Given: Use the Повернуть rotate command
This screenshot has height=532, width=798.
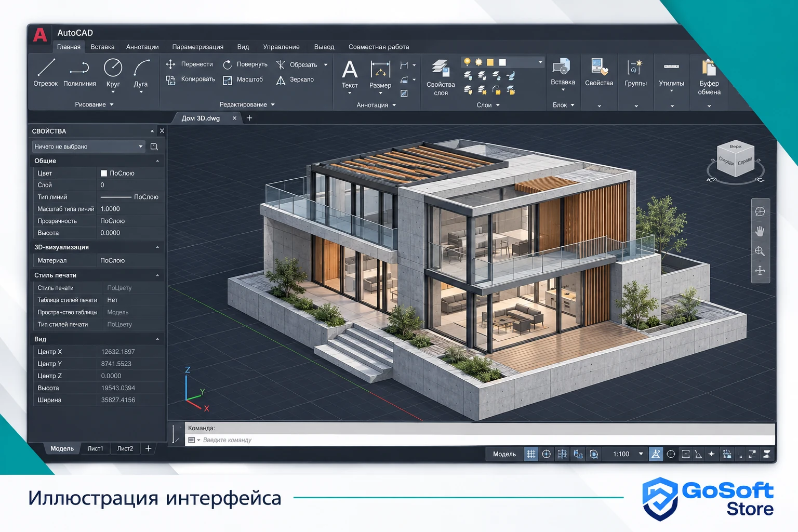Looking at the screenshot, I should pos(245,64).
